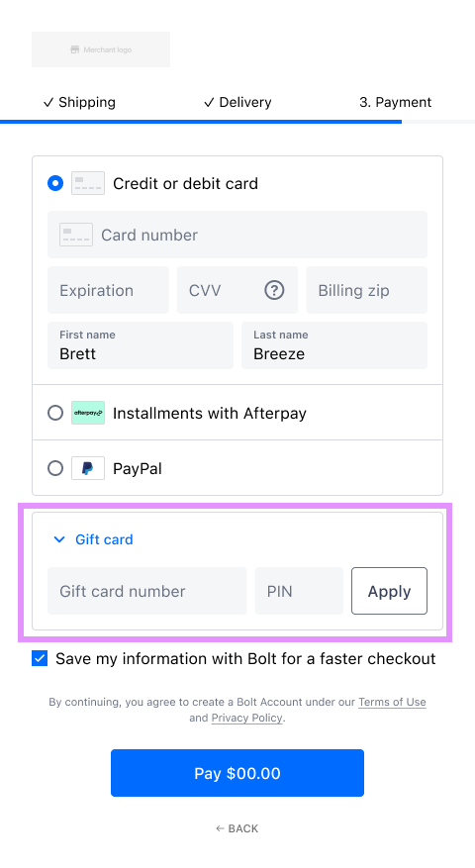Click the card icon inside Card number field
Screen dimensions: 475x868
[x=76, y=235]
